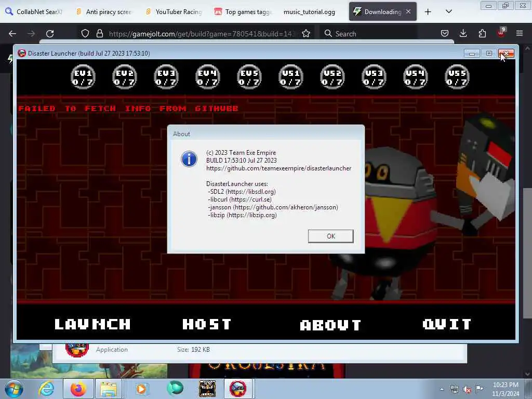The width and height of the screenshot is (532, 399).
Task: Expand the list all tabs dropdown
Action: tap(448, 12)
